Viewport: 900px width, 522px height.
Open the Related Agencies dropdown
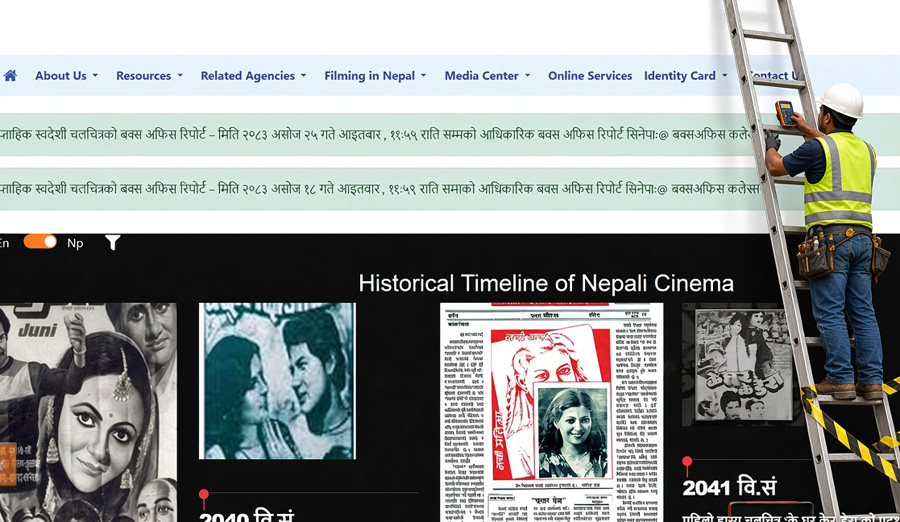click(x=253, y=76)
